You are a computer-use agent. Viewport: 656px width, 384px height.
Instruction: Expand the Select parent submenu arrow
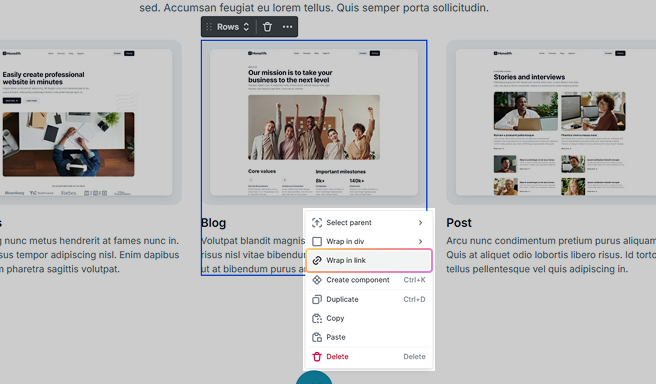pyautogui.click(x=420, y=223)
